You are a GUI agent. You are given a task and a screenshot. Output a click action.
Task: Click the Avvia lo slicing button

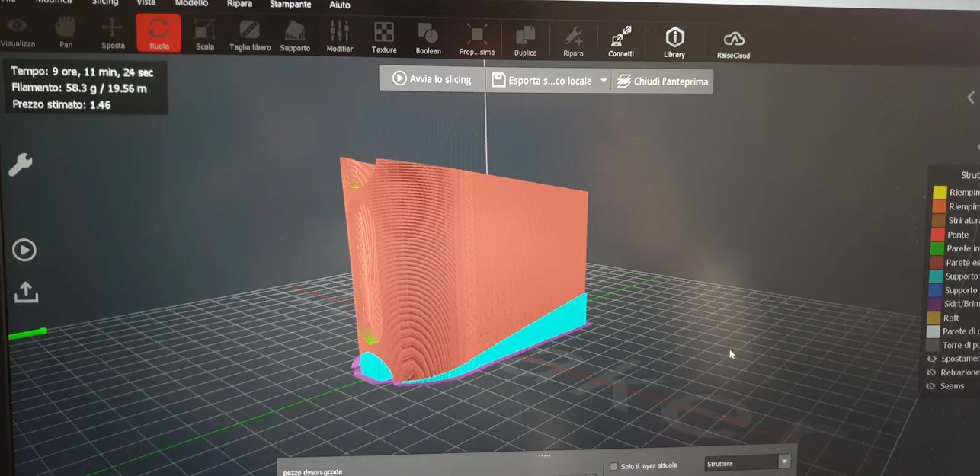click(x=432, y=78)
